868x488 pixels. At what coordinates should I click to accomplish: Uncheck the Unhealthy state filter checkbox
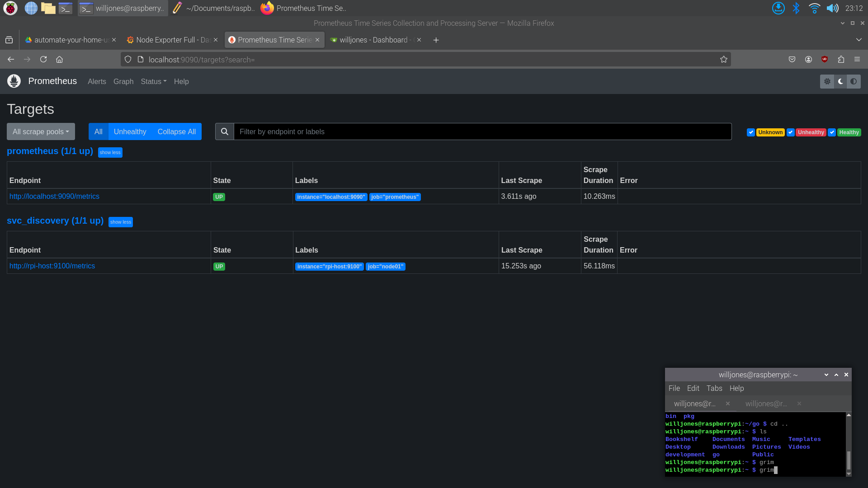pos(791,132)
